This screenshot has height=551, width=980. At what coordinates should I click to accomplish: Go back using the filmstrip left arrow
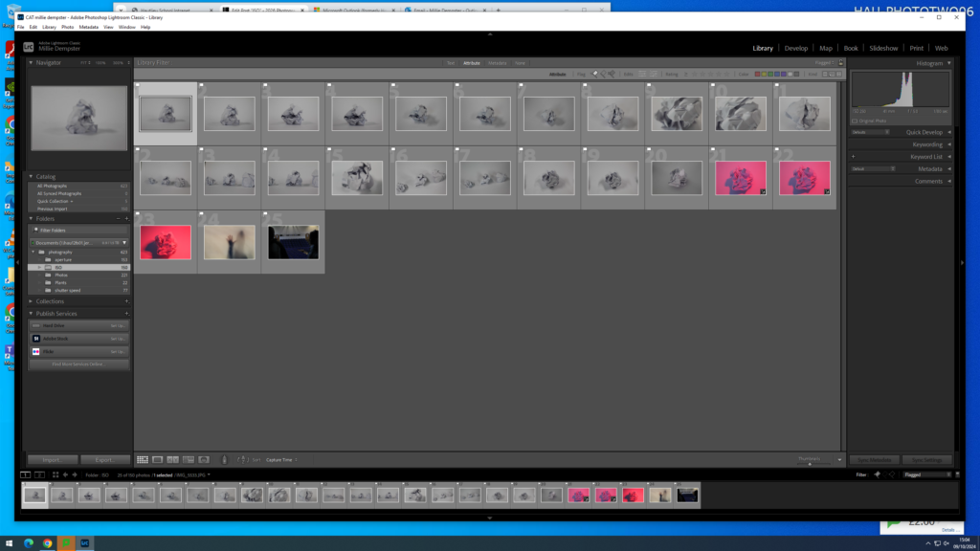pyautogui.click(x=65, y=474)
